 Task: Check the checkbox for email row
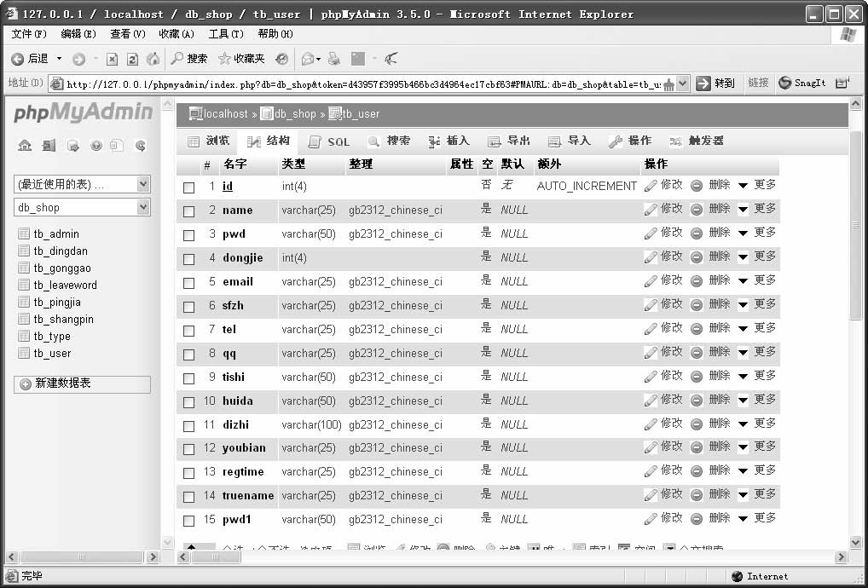188,283
